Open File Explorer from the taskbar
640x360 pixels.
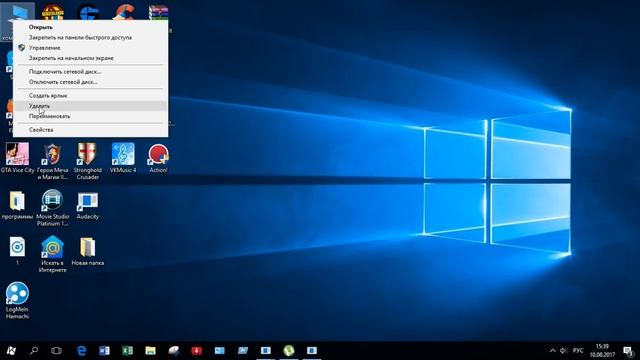click(x=150, y=351)
